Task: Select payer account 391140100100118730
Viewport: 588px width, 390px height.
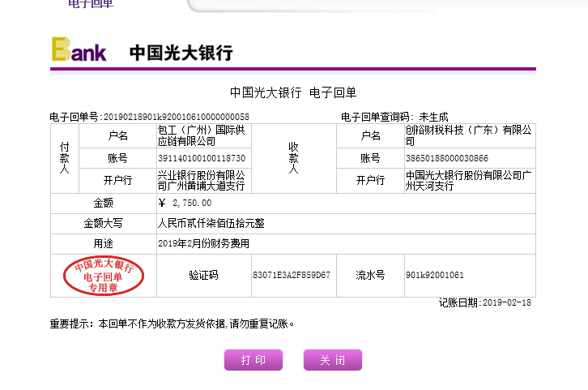Action: coord(202,158)
